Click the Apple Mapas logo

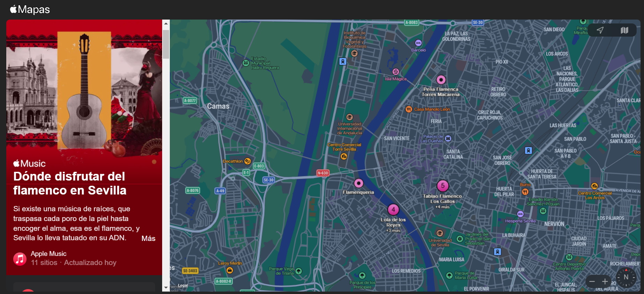pos(30,9)
